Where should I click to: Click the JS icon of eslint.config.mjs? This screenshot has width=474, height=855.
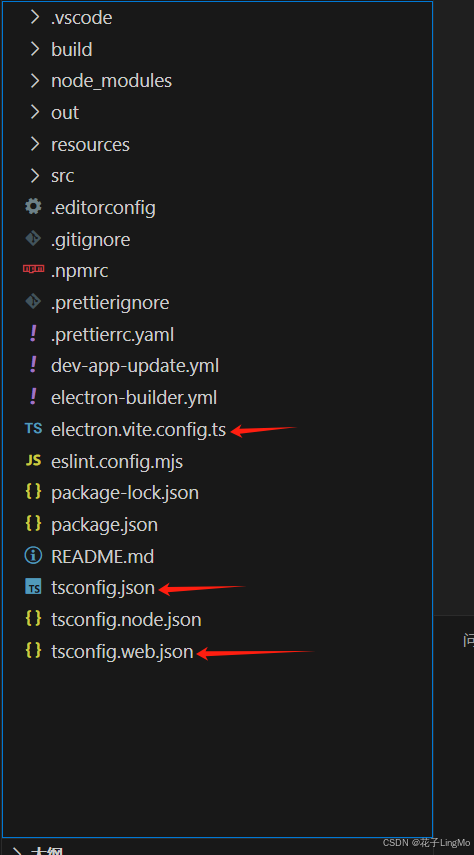click(x=33, y=461)
